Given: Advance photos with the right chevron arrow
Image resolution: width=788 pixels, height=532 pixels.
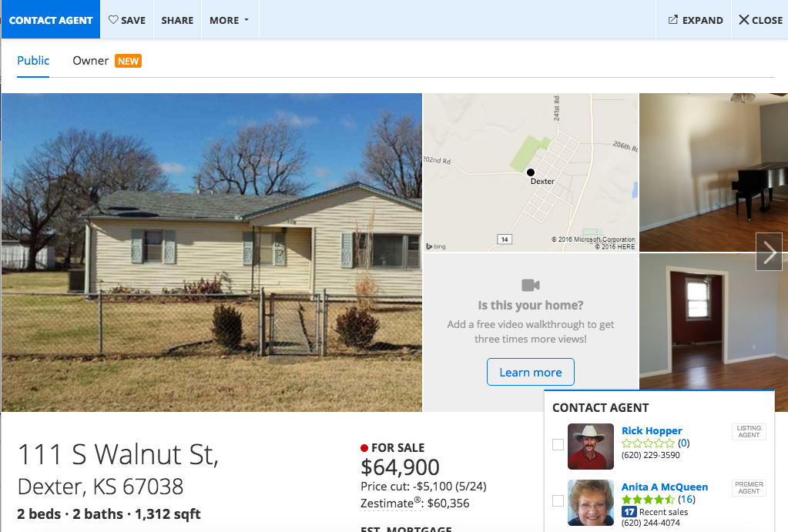Looking at the screenshot, I should tap(770, 253).
